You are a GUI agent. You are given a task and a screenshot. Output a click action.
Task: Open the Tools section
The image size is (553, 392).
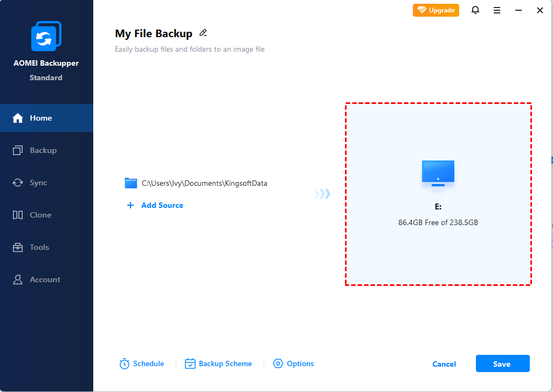tap(46, 247)
